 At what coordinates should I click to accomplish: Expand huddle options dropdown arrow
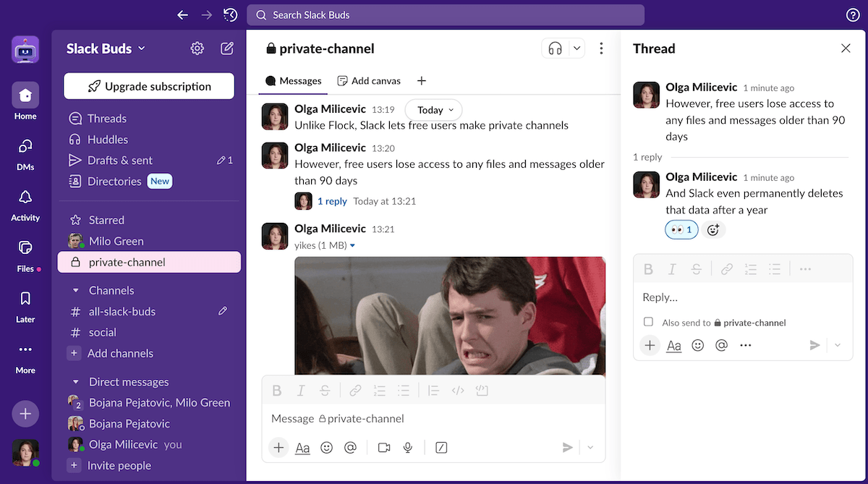(x=576, y=48)
